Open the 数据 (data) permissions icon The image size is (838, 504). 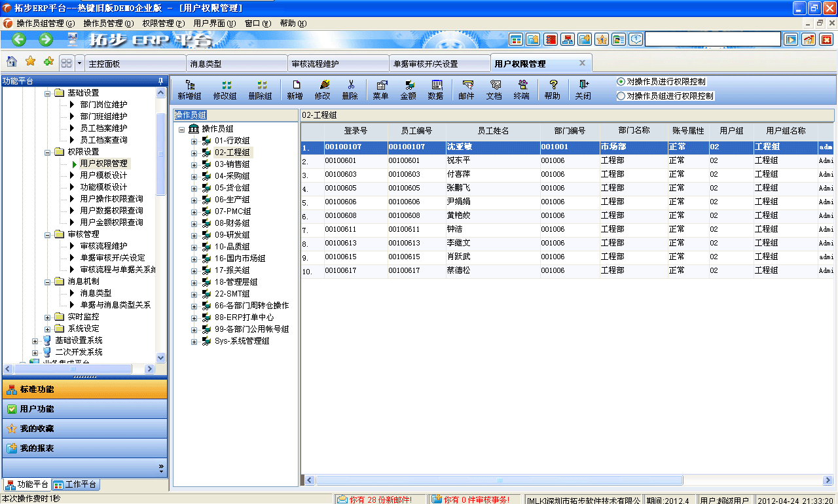(436, 88)
